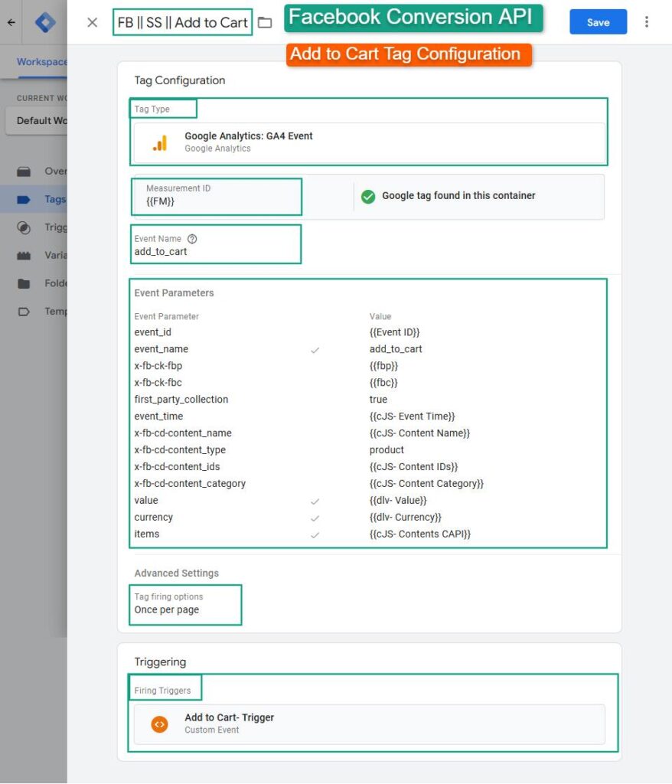
Task: Click the Triggers sidebar icon
Action: (24, 227)
